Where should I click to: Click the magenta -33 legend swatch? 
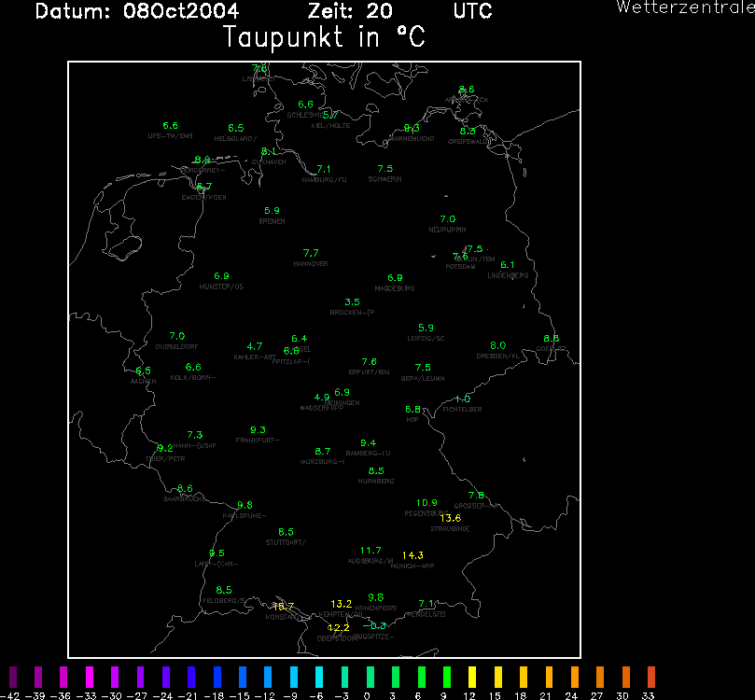point(89,677)
